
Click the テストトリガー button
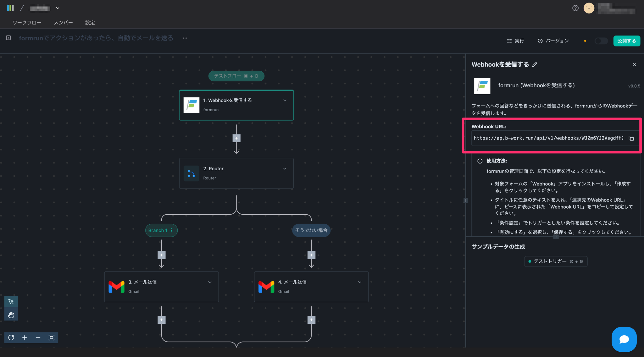click(x=556, y=261)
